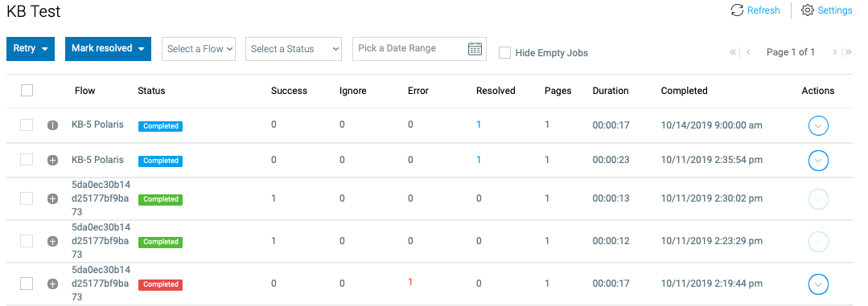Click the Completed column header
The height and width of the screenshot is (306, 868).
(x=685, y=91)
